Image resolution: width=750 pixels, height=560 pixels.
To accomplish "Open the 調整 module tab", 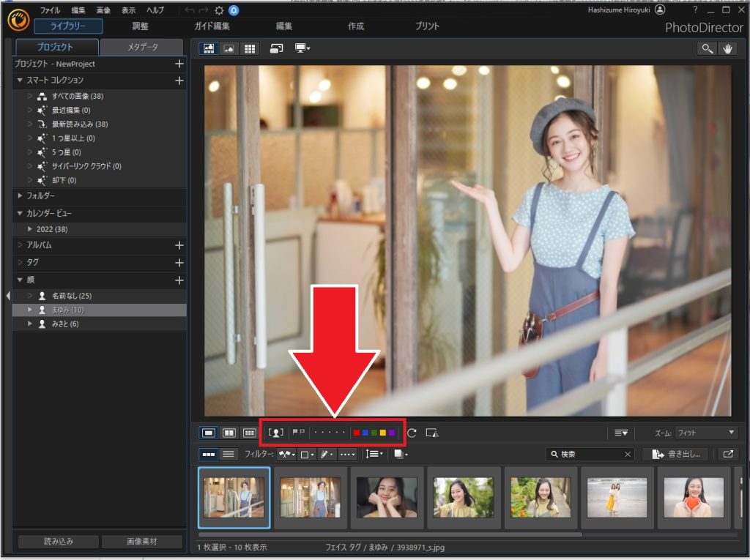I will tap(140, 26).
